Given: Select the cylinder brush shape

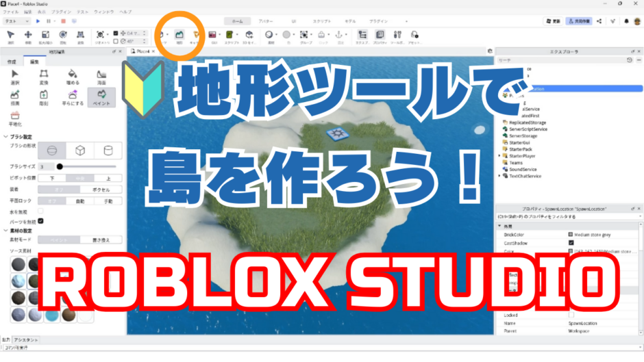Looking at the screenshot, I should pos(108,150).
